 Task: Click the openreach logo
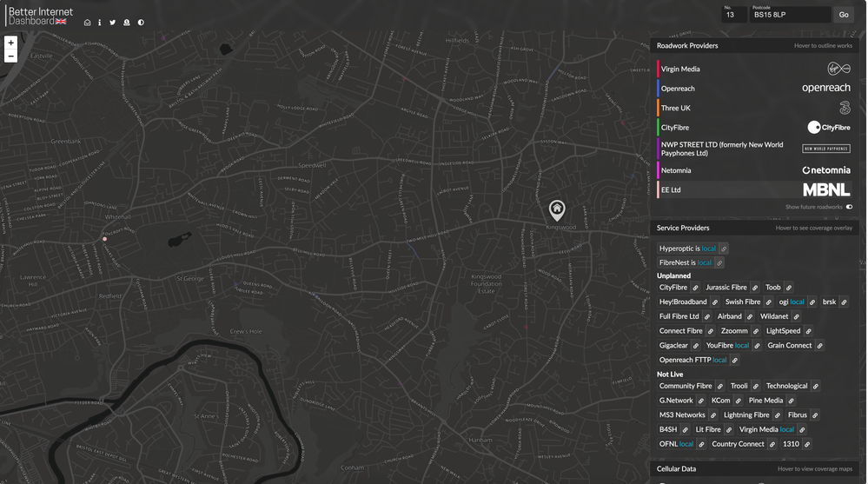coord(826,88)
